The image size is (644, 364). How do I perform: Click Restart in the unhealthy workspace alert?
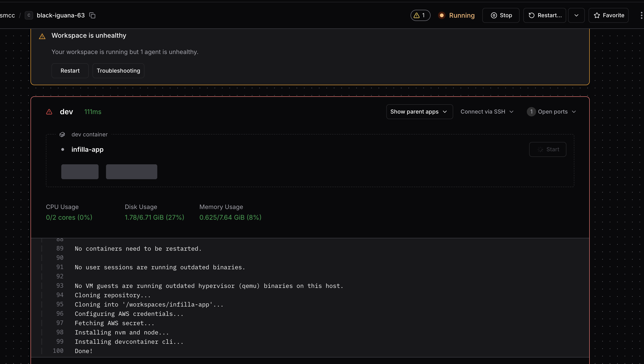(x=70, y=71)
